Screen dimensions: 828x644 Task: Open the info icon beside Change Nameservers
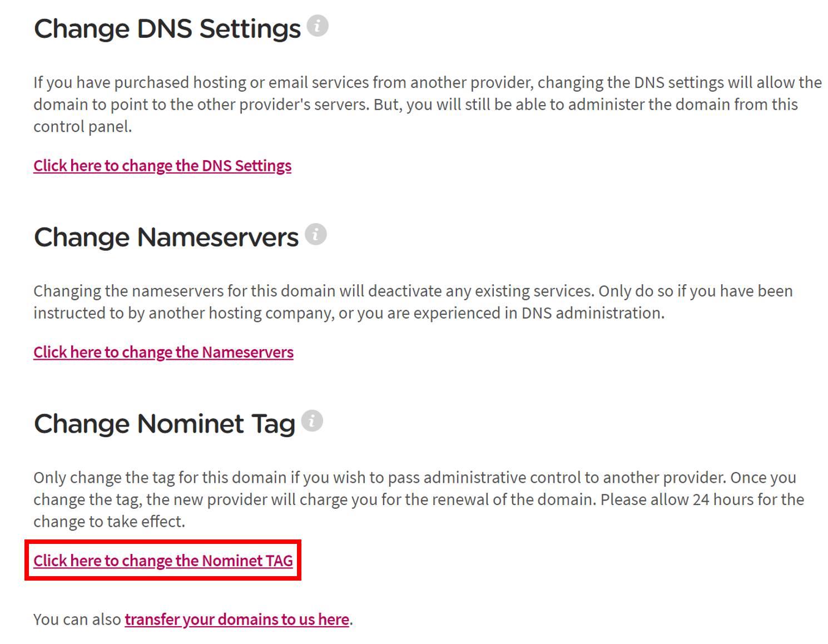pos(316,234)
